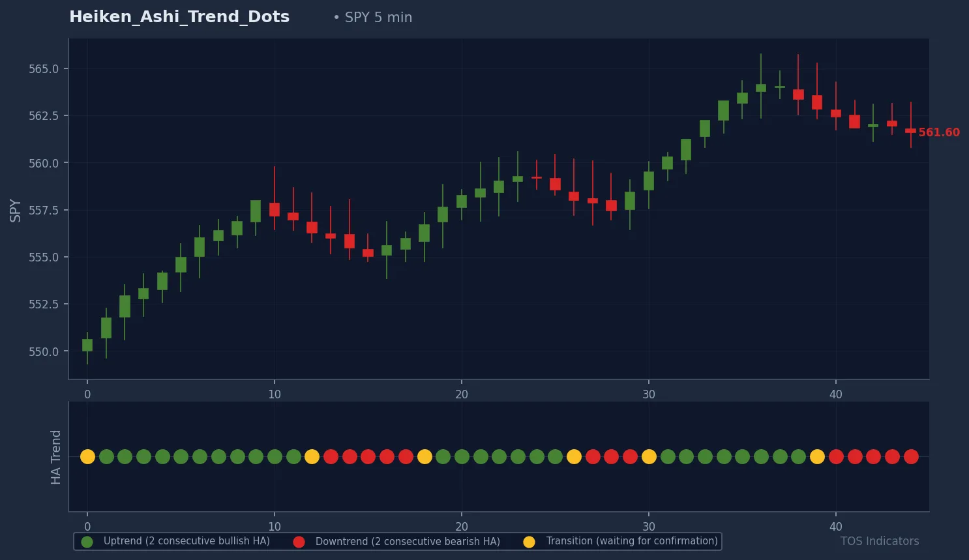Click the yellow transition dot at bar 39

(817, 456)
